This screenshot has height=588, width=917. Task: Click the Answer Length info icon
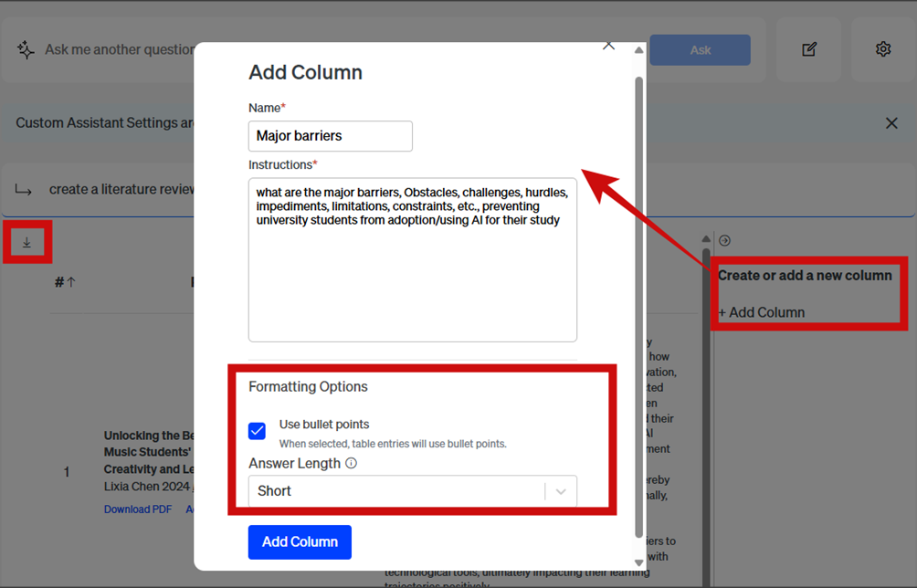click(352, 463)
